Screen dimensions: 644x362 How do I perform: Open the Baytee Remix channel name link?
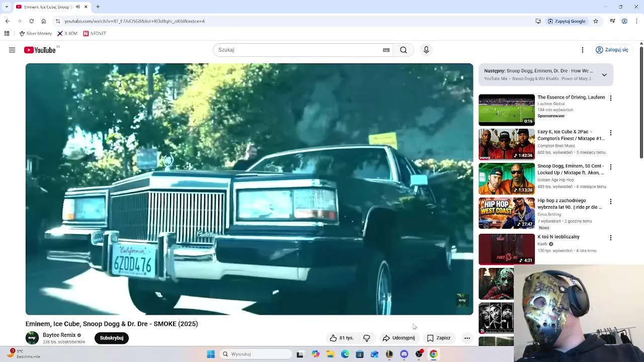point(59,335)
